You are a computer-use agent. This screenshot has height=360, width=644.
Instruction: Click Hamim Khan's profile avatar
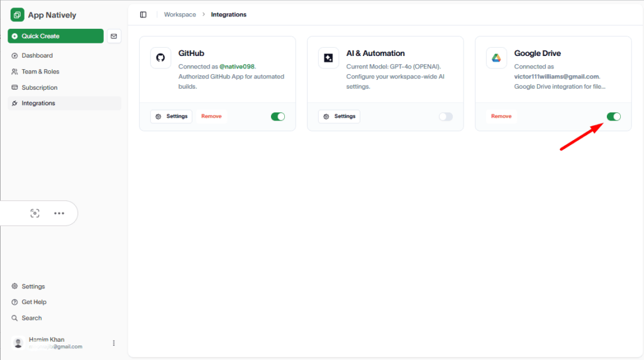[x=18, y=343]
